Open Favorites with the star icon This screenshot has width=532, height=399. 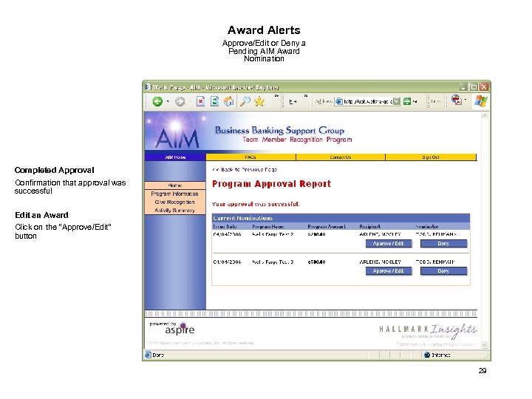259,101
